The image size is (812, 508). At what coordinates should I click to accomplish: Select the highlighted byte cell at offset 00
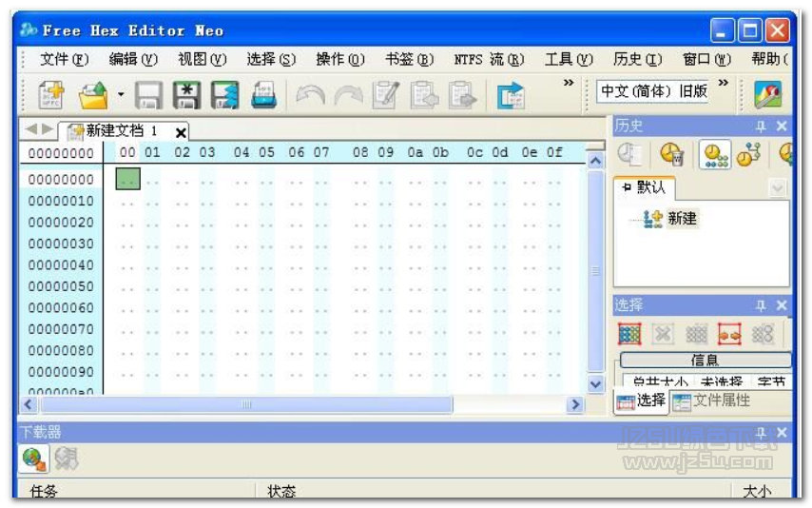[128, 178]
